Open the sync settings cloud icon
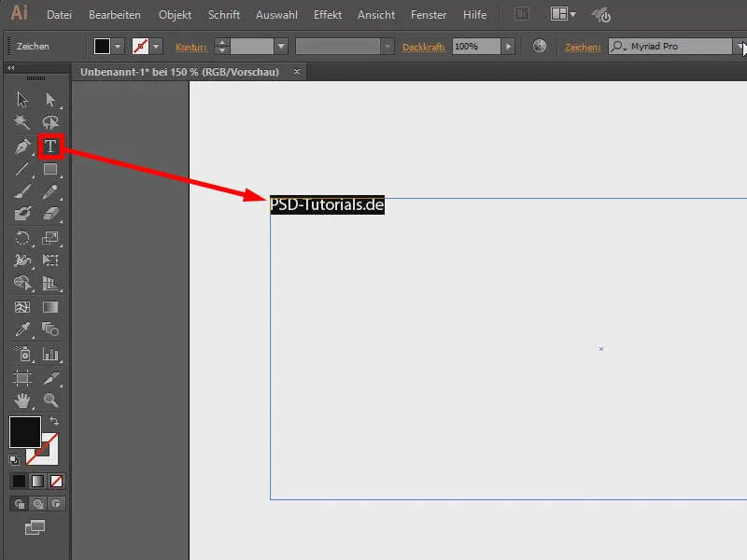This screenshot has height=560, width=747. [x=600, y=15]
